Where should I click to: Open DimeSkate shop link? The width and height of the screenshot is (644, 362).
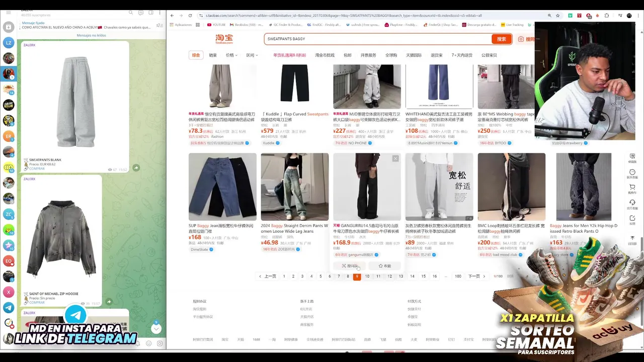pos(199,249)
